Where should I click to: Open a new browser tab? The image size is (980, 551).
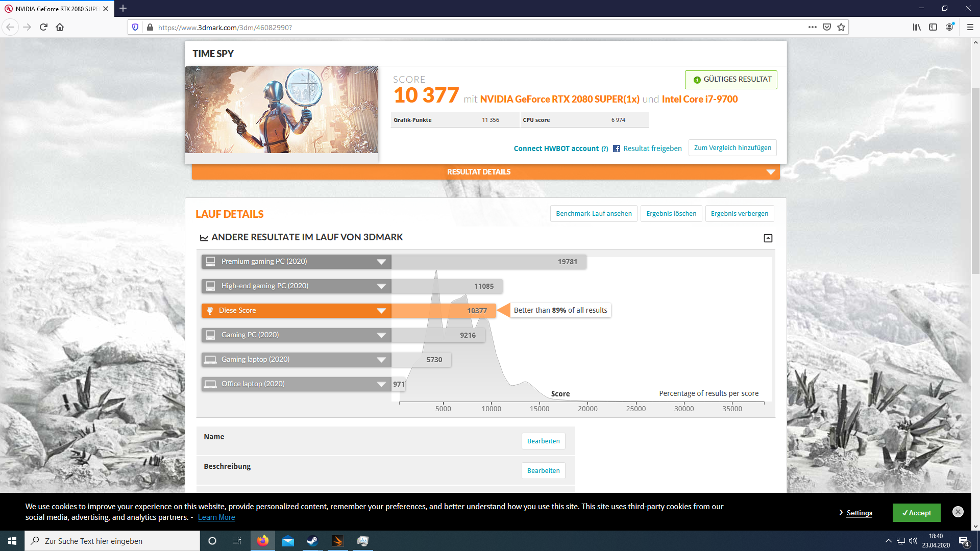123,8
